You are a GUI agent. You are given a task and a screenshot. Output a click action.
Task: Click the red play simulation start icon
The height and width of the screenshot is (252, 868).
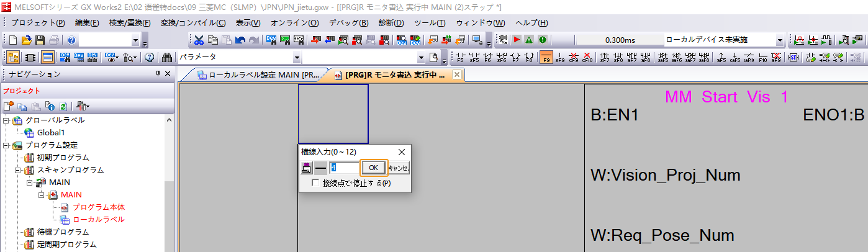(x=516, y=40)
